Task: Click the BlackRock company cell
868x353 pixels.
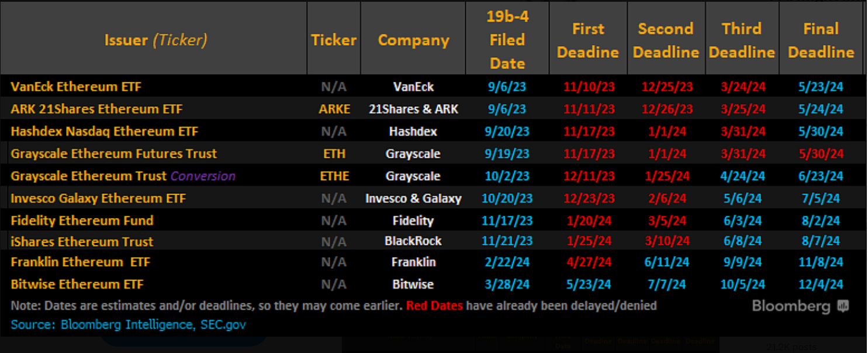Action: point(413,241)
